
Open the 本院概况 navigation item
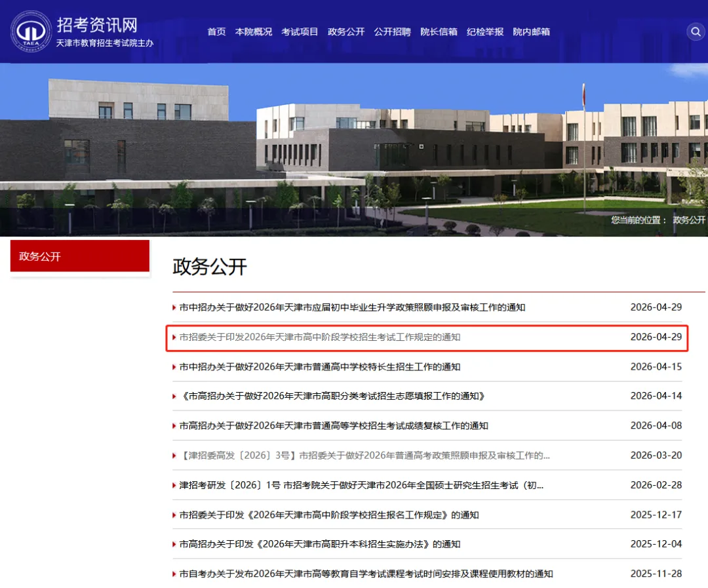[x=253, y=31]
